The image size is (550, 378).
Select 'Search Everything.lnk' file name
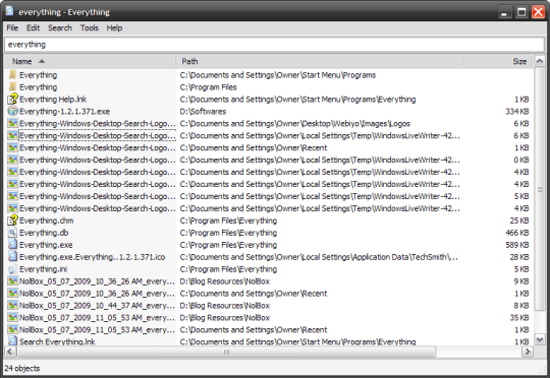[57, 342]
